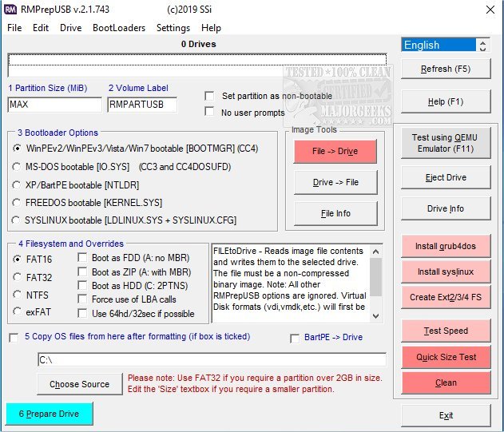
Task: Close the RMPrepUSB window
Action: point(490,10)
